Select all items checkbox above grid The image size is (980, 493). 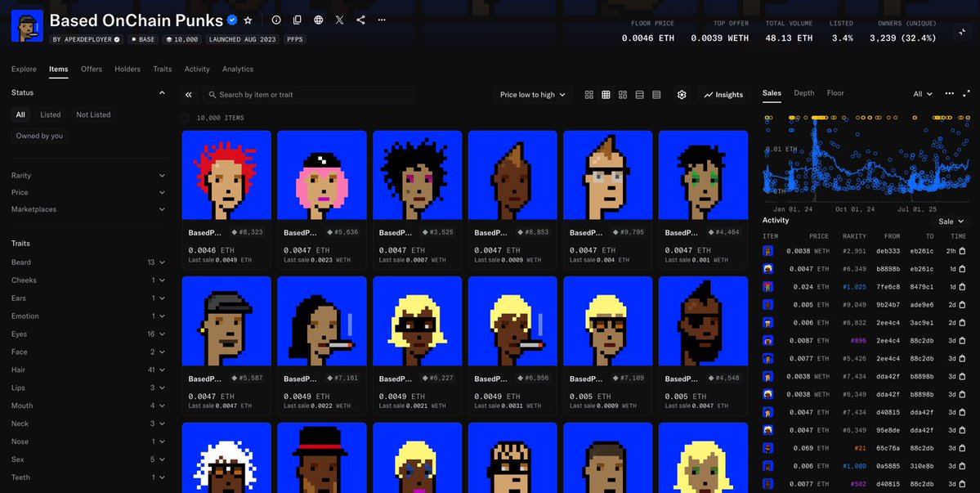pos(185,118)
